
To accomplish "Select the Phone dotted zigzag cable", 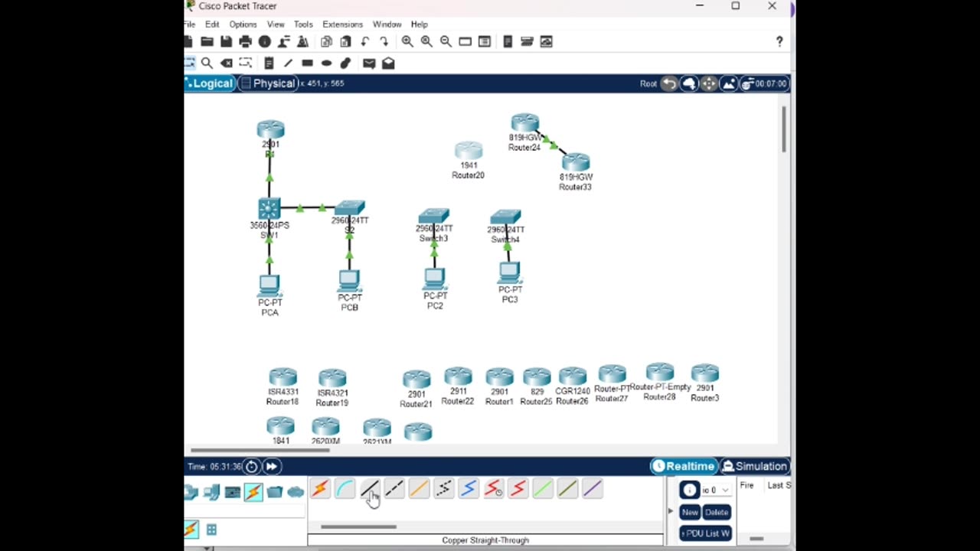I will click(443, 488).
